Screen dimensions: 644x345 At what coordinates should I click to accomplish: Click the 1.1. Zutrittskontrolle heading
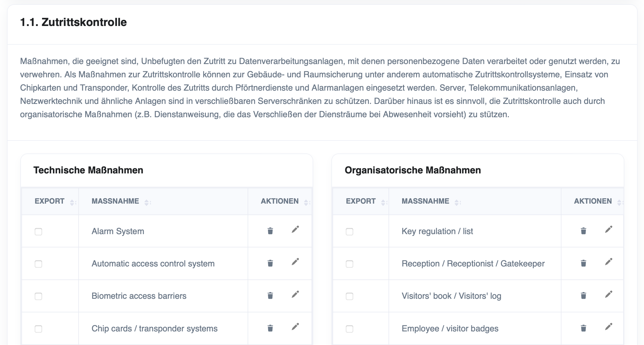pos(73,22)
